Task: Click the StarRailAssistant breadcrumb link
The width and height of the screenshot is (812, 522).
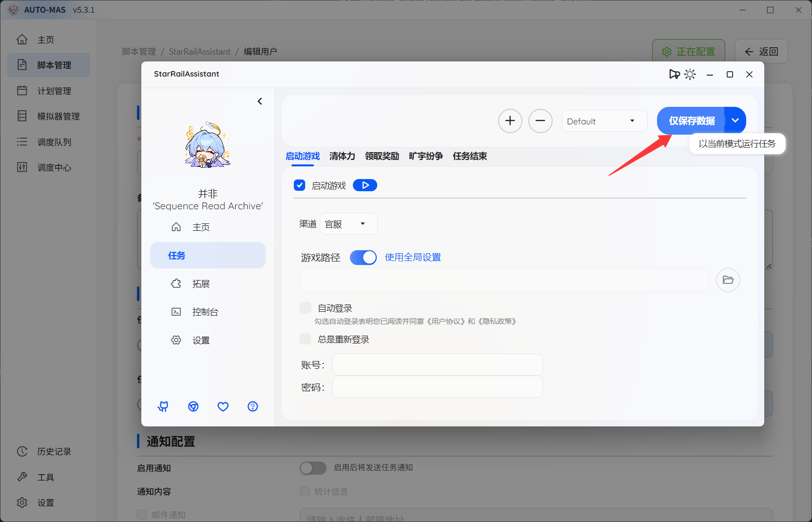Action: click(x=199, y=51)
